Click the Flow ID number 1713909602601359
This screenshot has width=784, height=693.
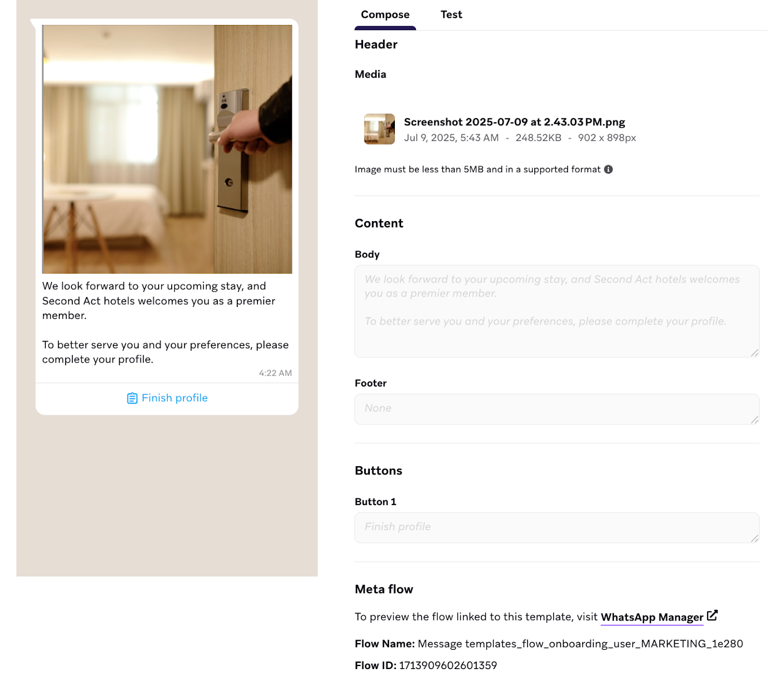(x=448, y=665)
